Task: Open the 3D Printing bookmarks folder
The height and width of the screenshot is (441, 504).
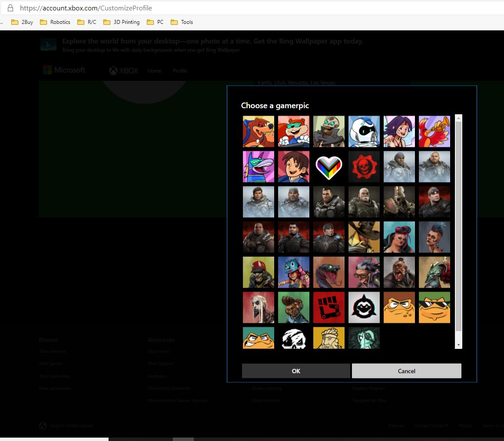Action: coord(122,22)
